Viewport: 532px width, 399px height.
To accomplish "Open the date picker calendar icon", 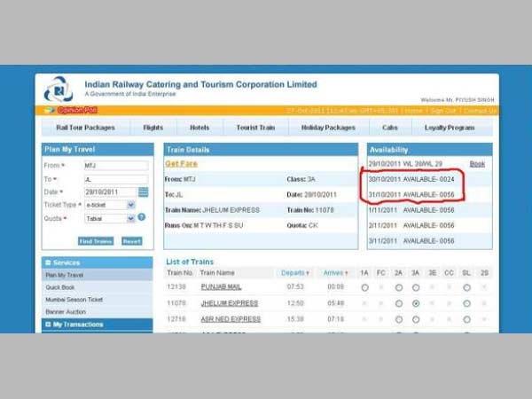I will click(143, 192).
